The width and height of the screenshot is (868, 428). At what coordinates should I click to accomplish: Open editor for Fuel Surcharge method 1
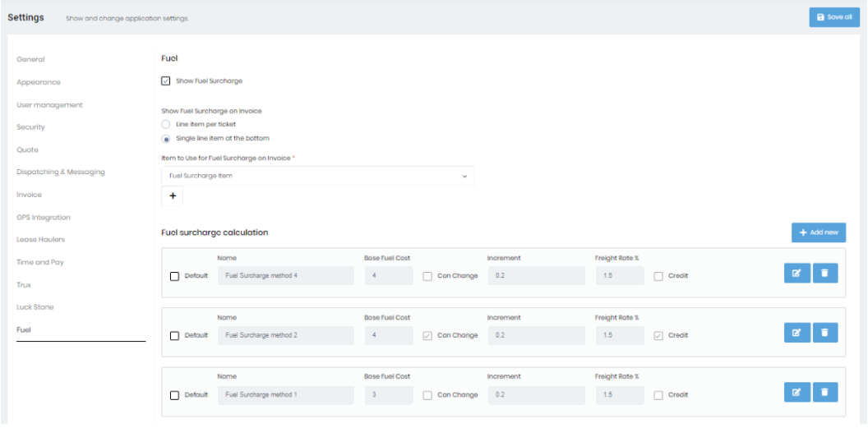pyautogui.click(x=796, y=393)
